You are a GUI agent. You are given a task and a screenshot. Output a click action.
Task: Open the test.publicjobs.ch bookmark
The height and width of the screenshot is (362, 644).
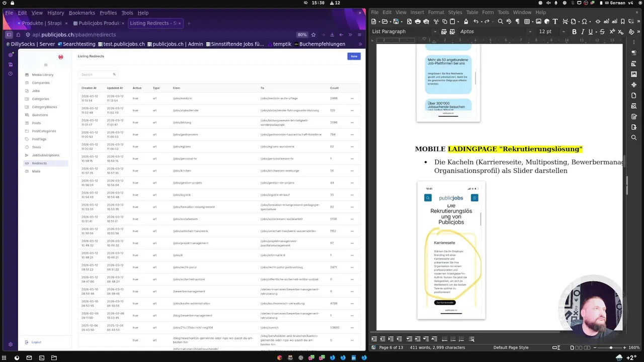121,44
